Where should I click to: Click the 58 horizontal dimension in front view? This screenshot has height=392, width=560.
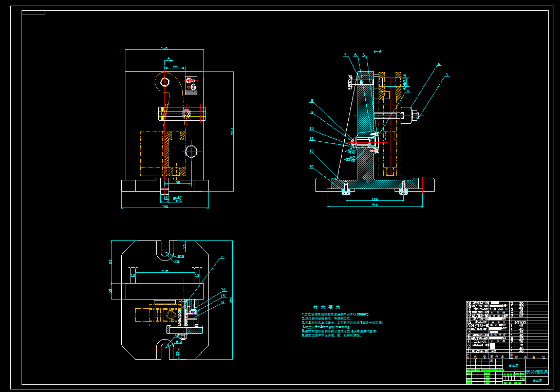pos(178,182)
